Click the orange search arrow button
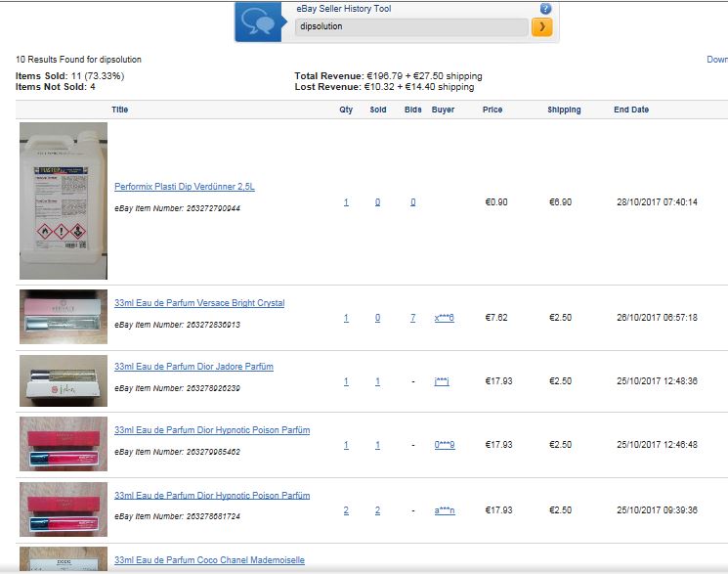 [x=541, y=27]
